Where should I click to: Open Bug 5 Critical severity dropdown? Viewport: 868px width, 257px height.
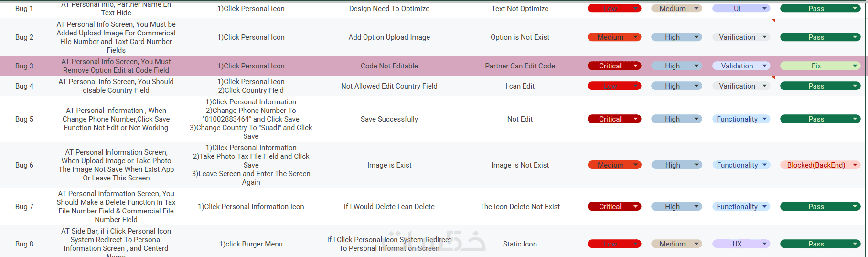click(x=635, y=119)
